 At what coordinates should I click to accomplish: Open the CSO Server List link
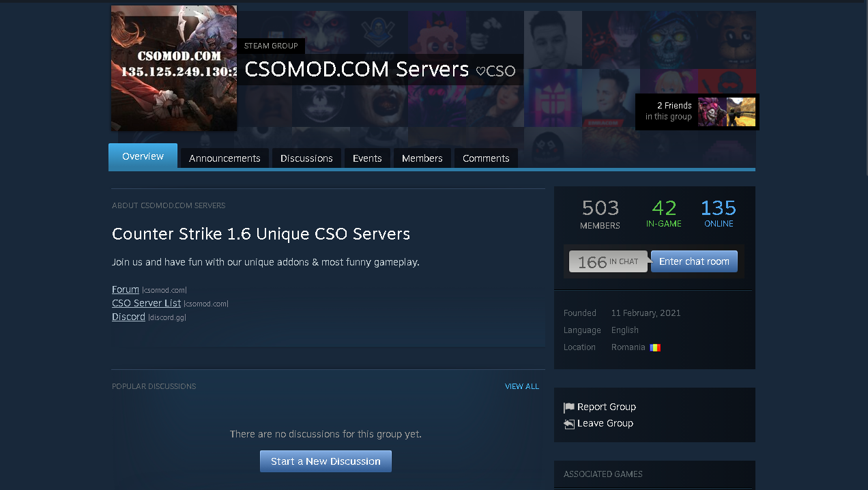[x=147, y=303]
